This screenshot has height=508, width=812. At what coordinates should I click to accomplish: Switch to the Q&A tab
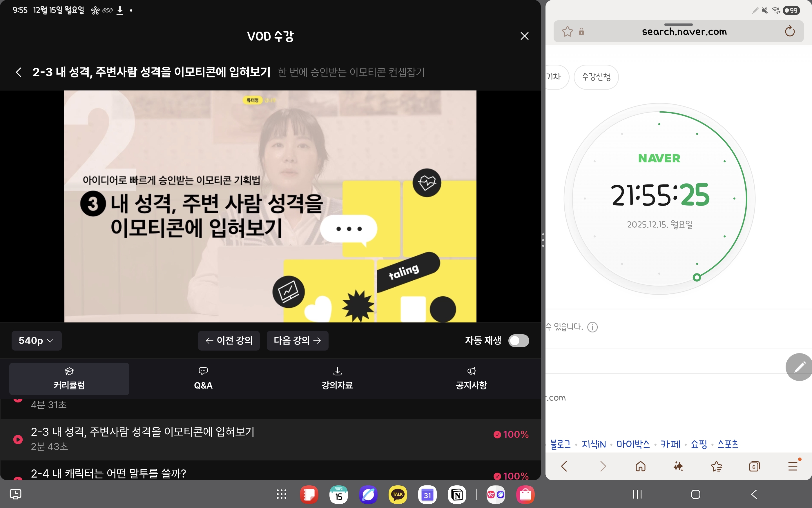(203, 379)
